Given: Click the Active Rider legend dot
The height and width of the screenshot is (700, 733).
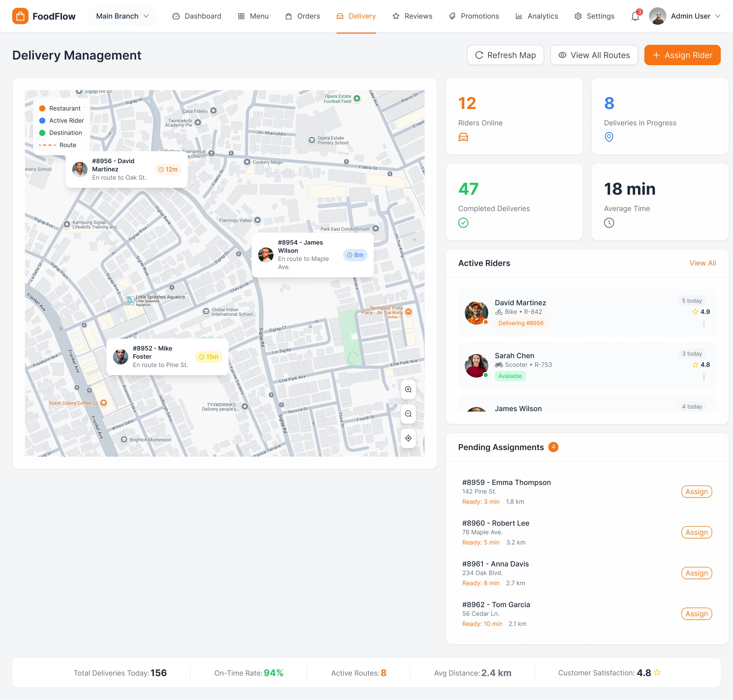Looking at the screenshot, I should click(x=42, y=120).
